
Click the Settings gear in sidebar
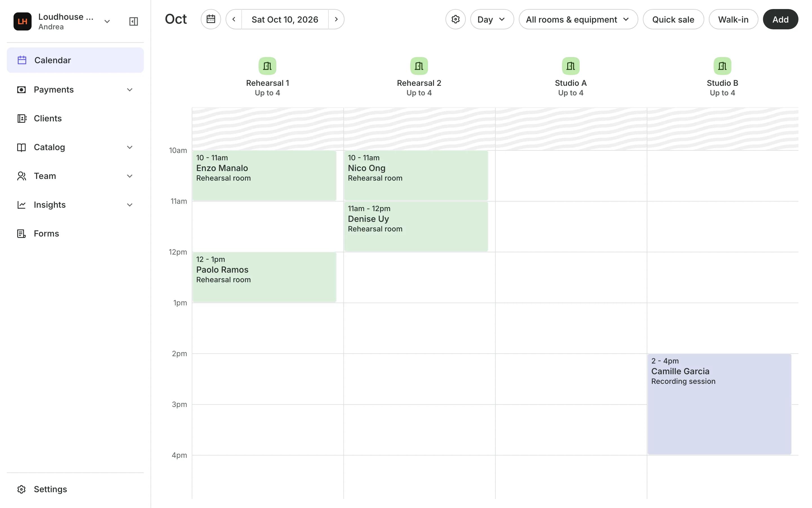(x=21, y=489)
